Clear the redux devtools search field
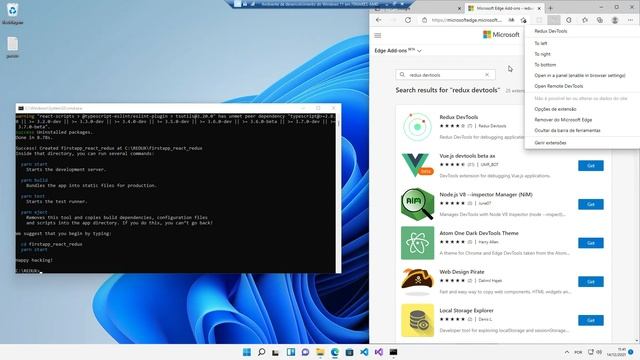Viewport: 640px width, 360px height. point(487,75)
